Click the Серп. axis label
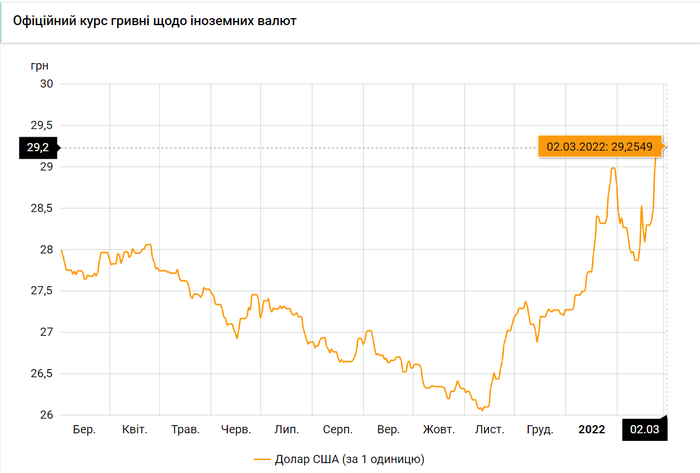The image size is (700, 473). pyautogui.click(x=337, y=429)
